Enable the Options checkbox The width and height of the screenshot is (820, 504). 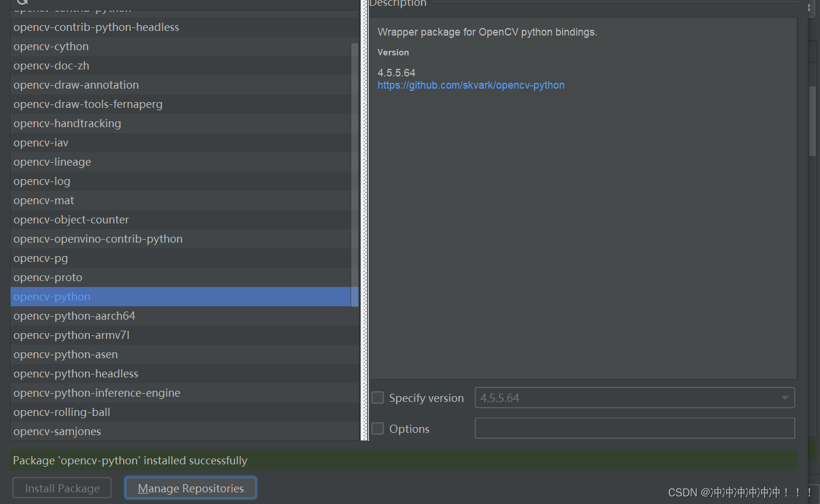378,429
